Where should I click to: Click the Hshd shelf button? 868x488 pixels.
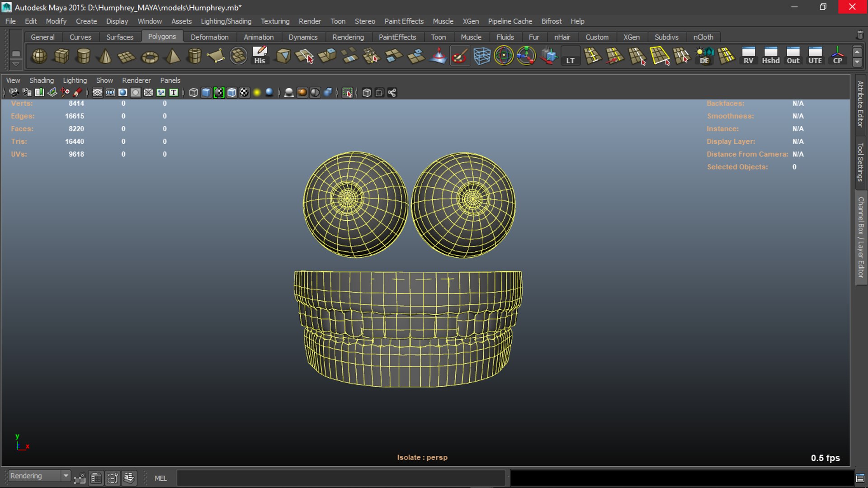pos(771,56)
